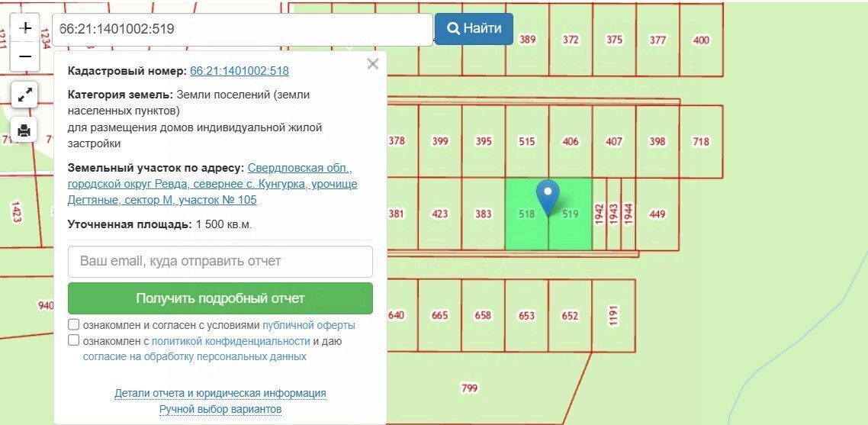Open согласие на обработку персональных данных link
868x425 pixels.
click(194, 356)
